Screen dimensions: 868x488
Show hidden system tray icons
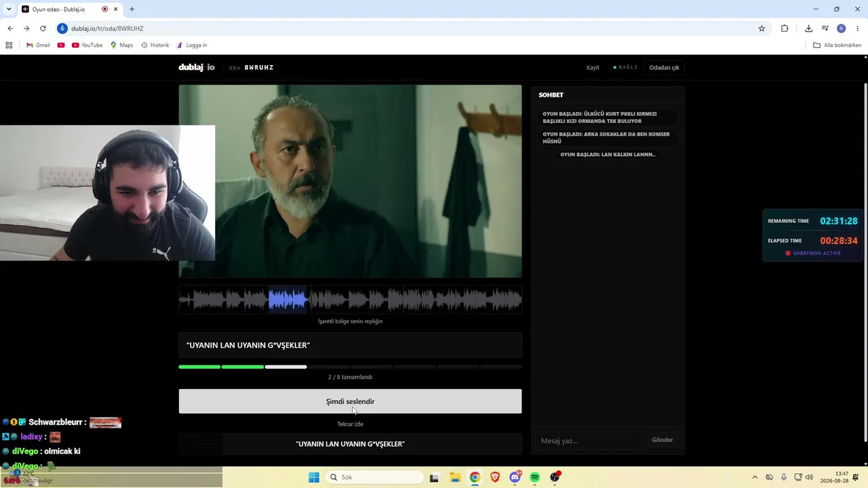click(755, 477)
